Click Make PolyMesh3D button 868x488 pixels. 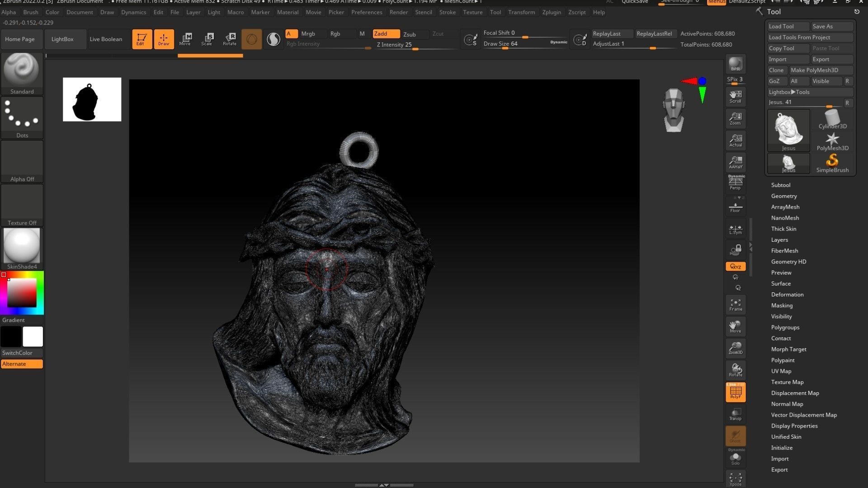tap(821, 70)
